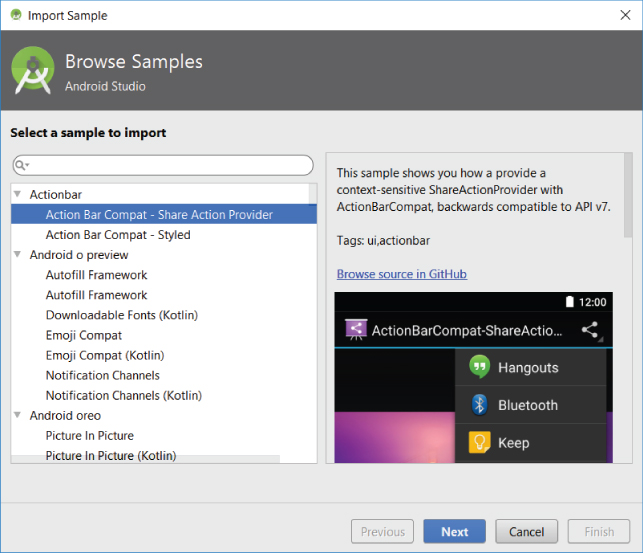Select the second Autofill Framework sample
Image resolution: width=643 pixels, height=553 pixels.
(96, 295)
